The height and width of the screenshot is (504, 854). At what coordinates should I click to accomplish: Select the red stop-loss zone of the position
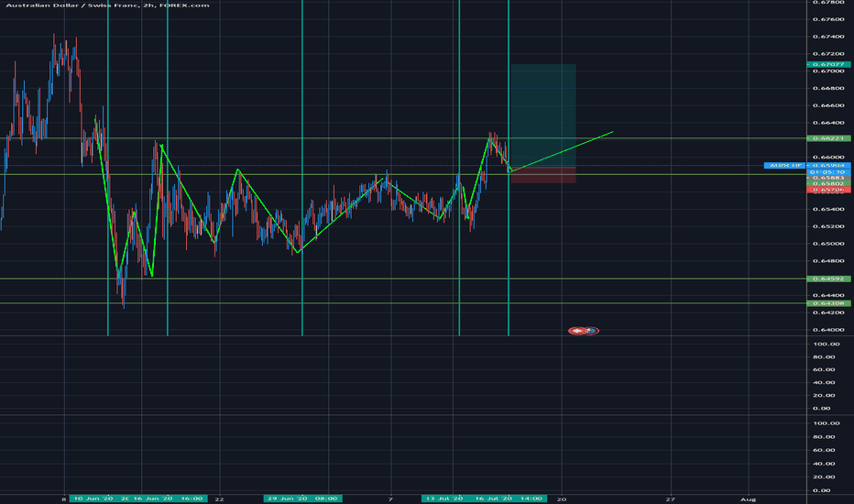[x=543, y=175]
